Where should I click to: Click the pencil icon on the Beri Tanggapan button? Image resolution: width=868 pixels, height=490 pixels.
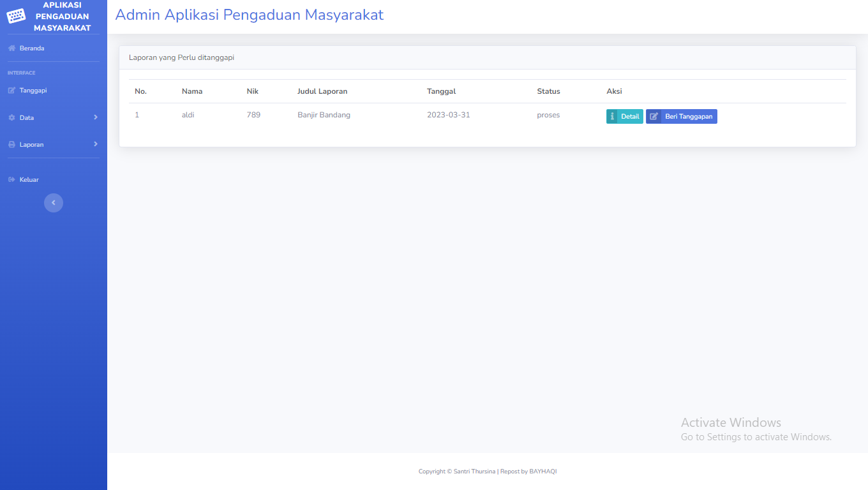(654, 117)
